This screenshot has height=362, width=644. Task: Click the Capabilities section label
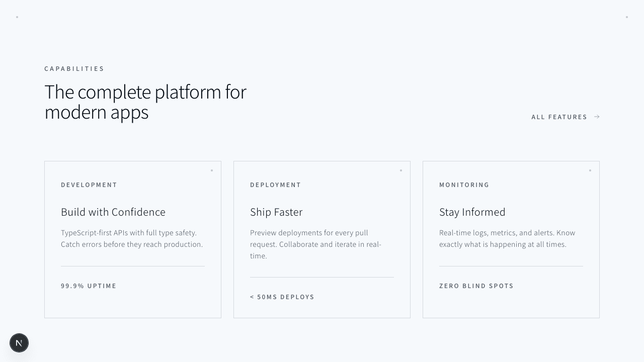pyautogui.click(x=74, y=69)
